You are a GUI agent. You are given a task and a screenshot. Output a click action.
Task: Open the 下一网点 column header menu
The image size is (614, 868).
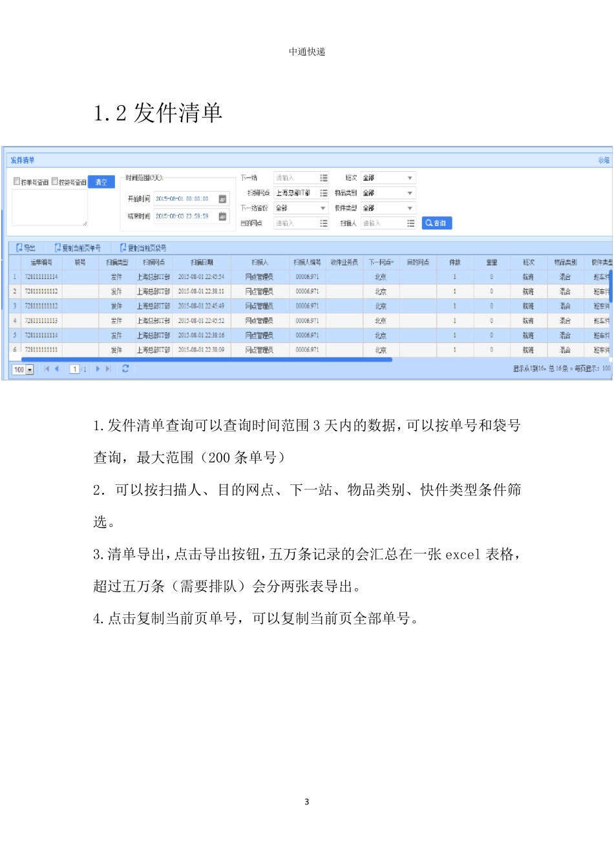pos(393,262)
